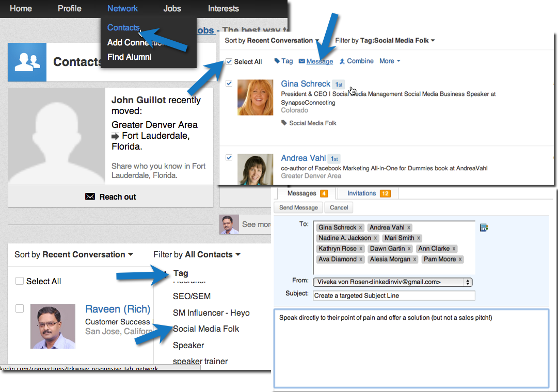Remove Ava Diamond from recipients
Viewport: 558px width, 392px height.
point(360,259)
